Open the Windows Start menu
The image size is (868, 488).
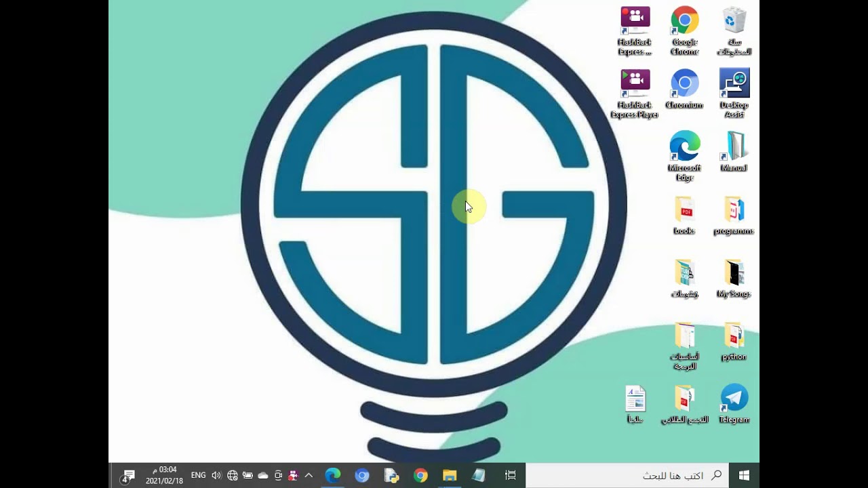click(x=744, y=476)
